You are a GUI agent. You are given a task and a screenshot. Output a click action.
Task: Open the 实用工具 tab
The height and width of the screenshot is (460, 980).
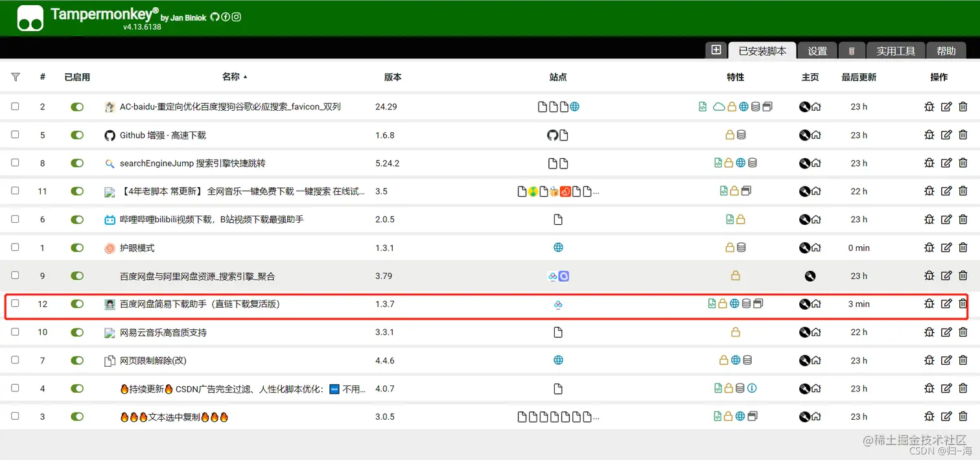point(896,51)
